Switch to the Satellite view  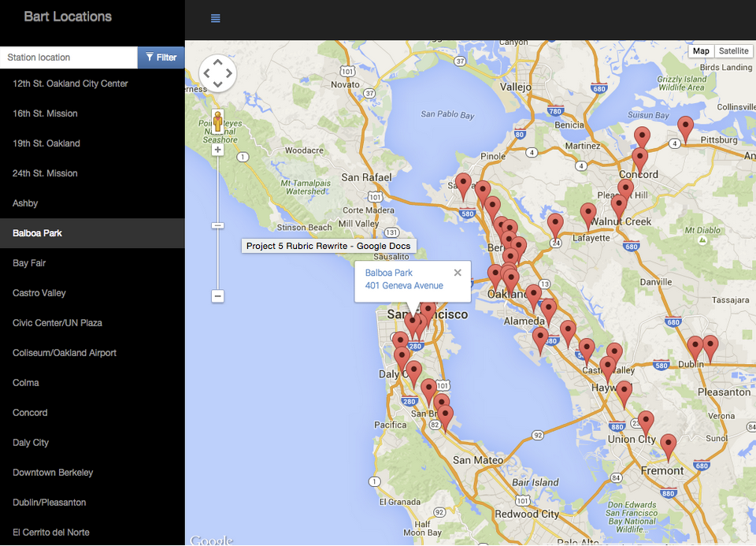pyautogui.click(x=733, y=51)
